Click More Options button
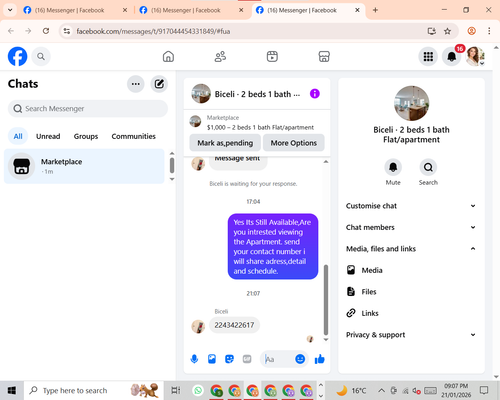Image resolution: width=500 pixels, height=400 pixels. [294, 143]
